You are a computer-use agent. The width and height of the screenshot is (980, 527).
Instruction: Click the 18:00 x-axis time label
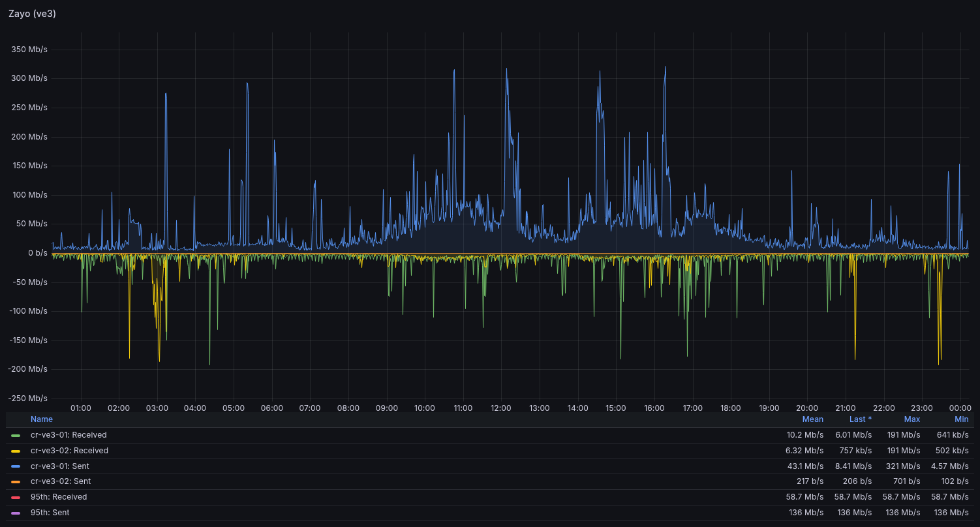(731, 408)
